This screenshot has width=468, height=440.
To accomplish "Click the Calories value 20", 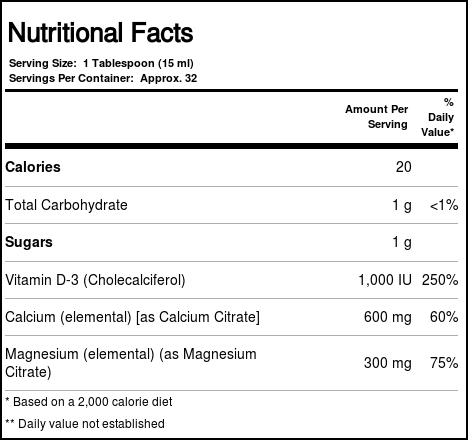I will 404,167.
